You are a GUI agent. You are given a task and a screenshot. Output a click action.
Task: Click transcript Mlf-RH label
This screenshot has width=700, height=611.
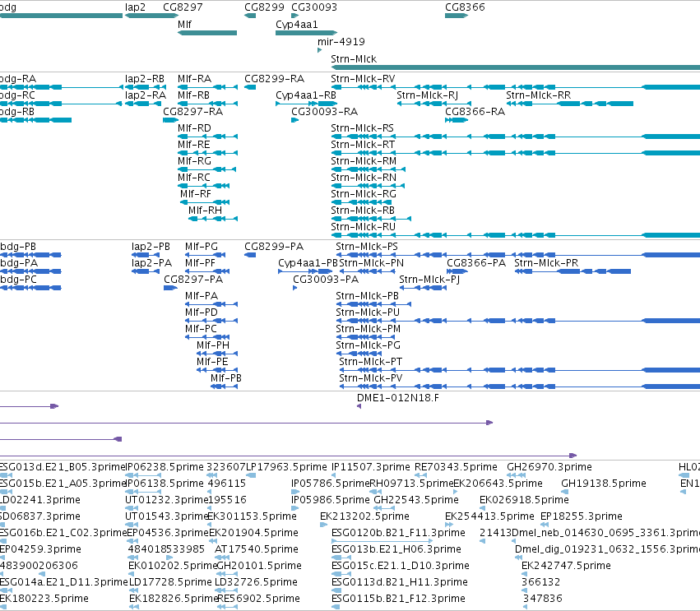point(205,211)
